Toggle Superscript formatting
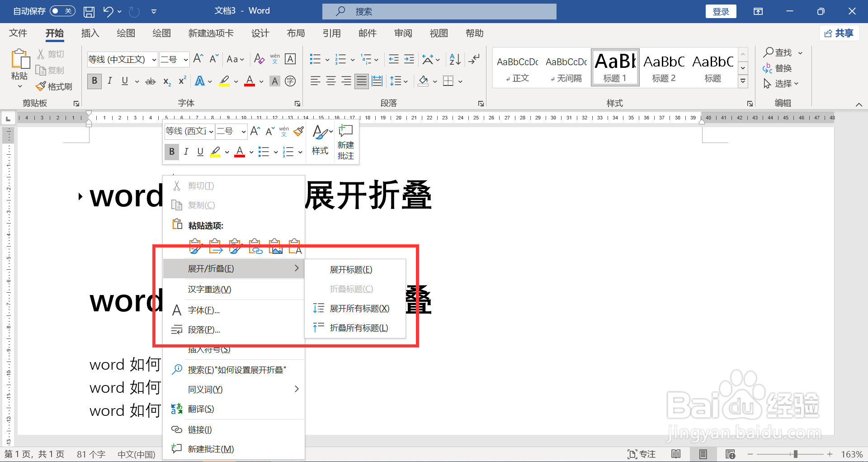The height and width of the screenshot is (462, 868). (x=182, y=81)
